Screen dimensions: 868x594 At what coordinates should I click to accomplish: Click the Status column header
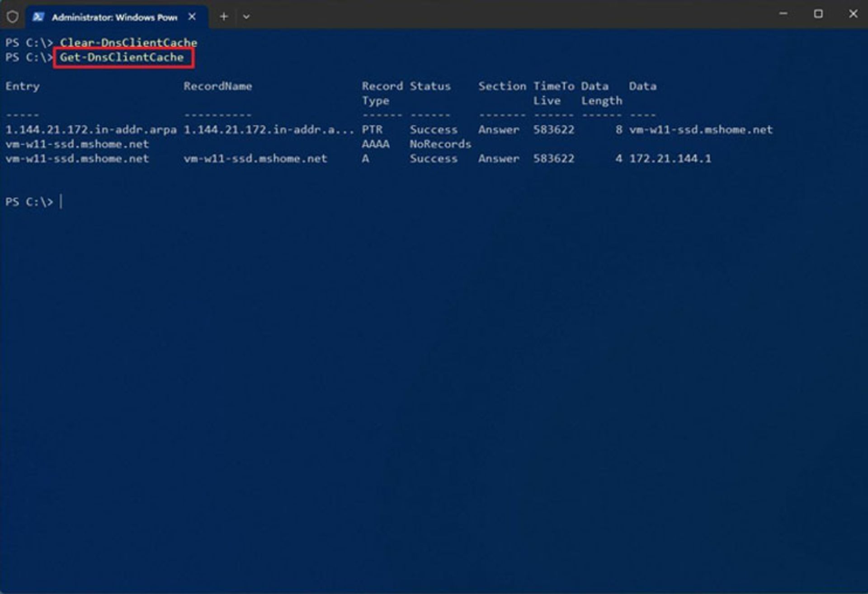(x=430, y=86)
